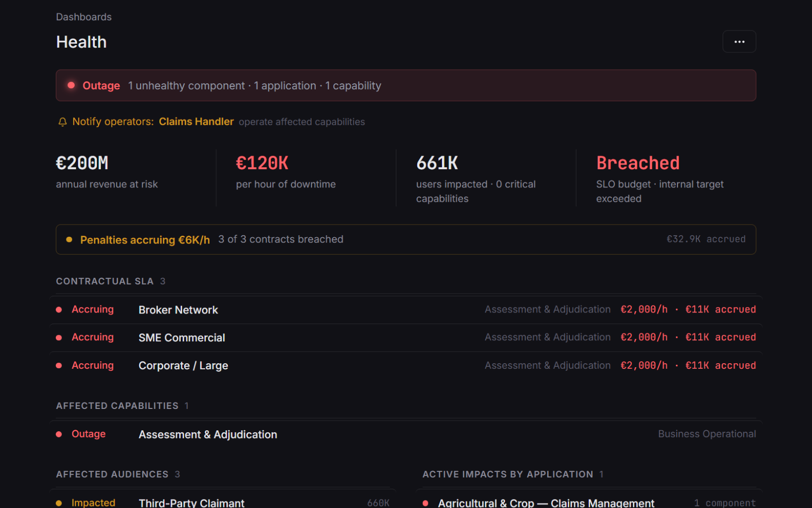Open the Claims Handler operator link
Viewport: 812px width, 508px height.
[x=196, y=121]
